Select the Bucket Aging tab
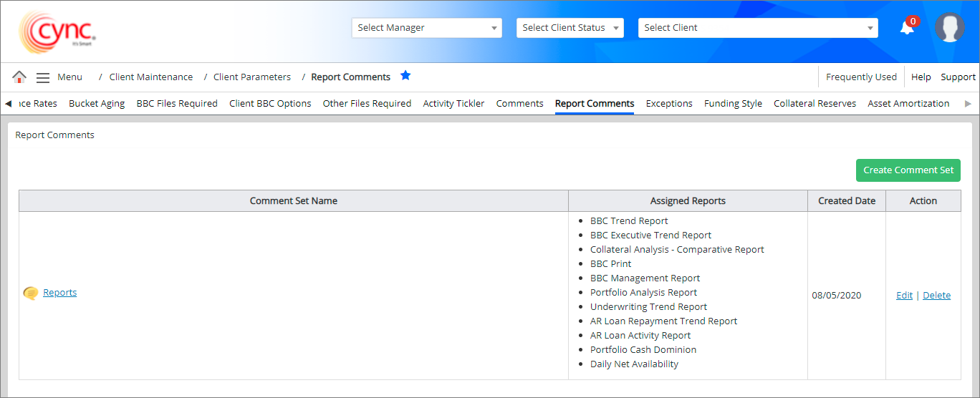This screenshot has height=398, width=980. click(x=97, y=104)
